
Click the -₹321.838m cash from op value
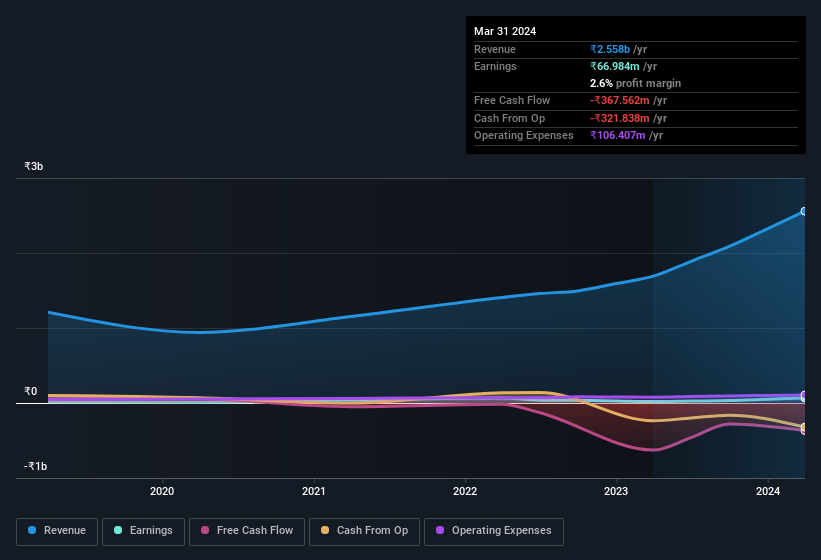620,118
